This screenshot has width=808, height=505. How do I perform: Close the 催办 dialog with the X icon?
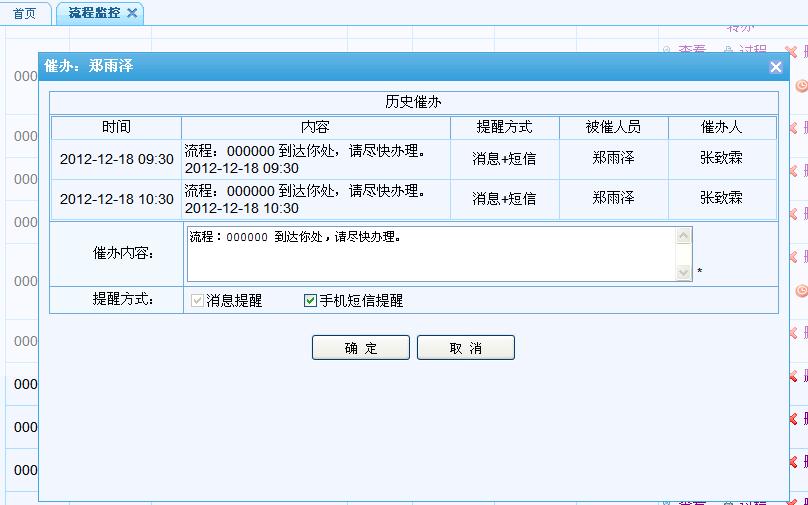tap(776, 67)
